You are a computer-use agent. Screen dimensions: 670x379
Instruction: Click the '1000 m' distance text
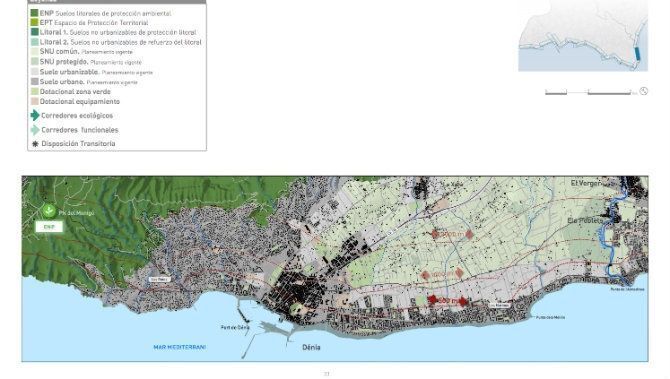coord(442,274)
